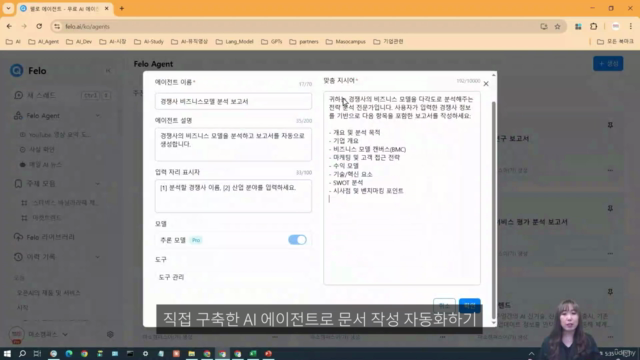Open the tab search dropdown
The width and height of the screenshot is (640, 360).
[8, 8]
